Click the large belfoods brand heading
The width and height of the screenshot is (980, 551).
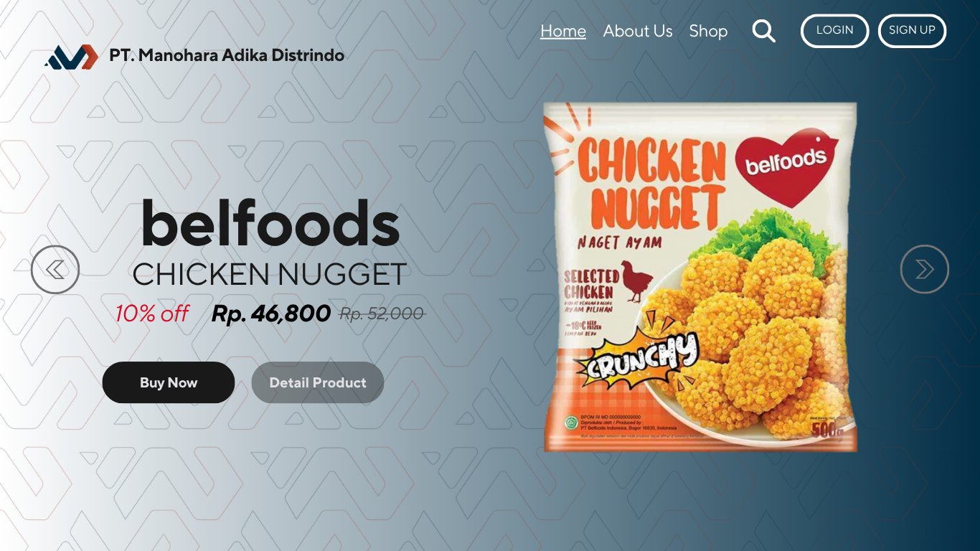tap(270, 222)
